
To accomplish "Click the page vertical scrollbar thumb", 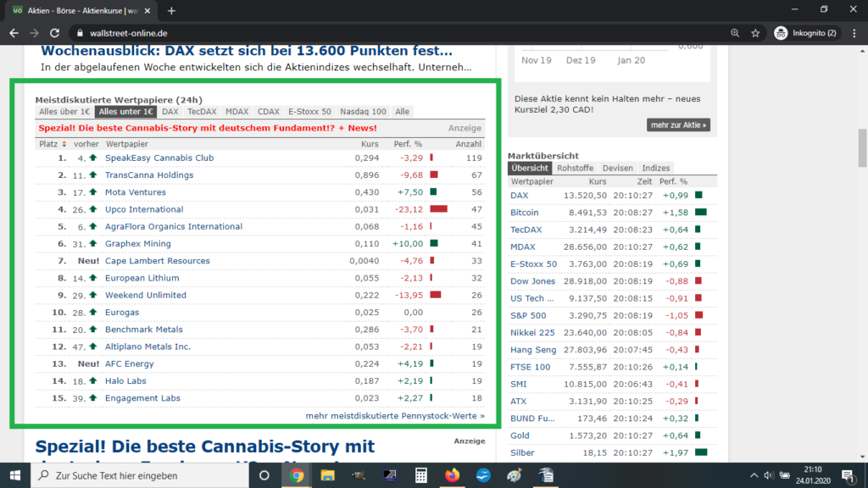I will point(862,147).
